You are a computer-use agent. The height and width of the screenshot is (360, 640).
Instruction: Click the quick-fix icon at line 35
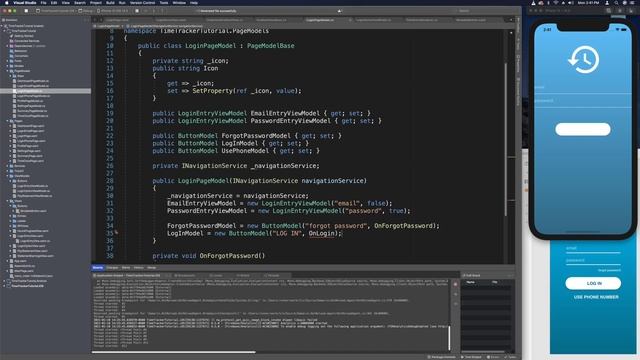click(x=116, y=232)
